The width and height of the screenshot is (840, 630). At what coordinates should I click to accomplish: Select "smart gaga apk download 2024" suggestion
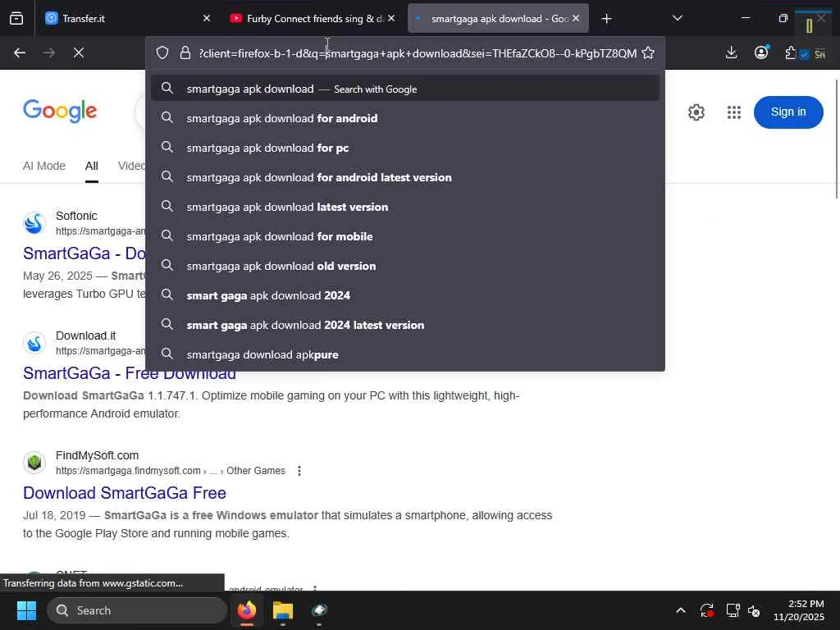(x=405, y=295)
